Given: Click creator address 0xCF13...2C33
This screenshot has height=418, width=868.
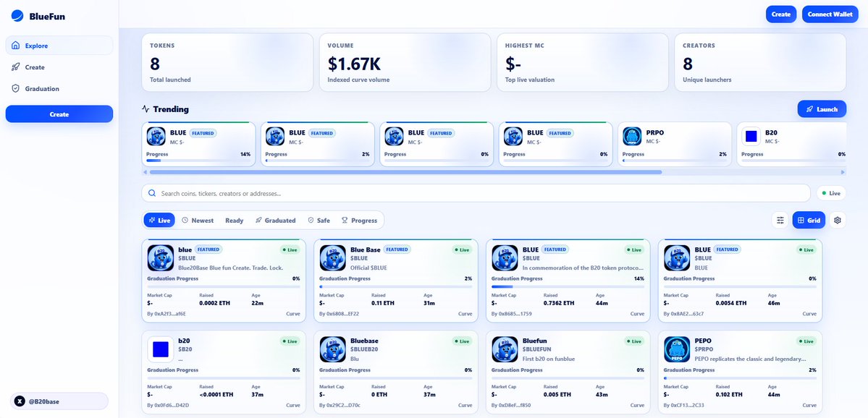Looking at the screenshot, I should tap(683, 405).
